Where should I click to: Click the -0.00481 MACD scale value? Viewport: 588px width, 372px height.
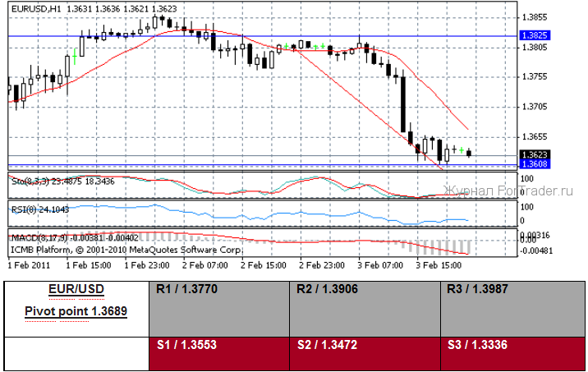(x=537, y=250)
